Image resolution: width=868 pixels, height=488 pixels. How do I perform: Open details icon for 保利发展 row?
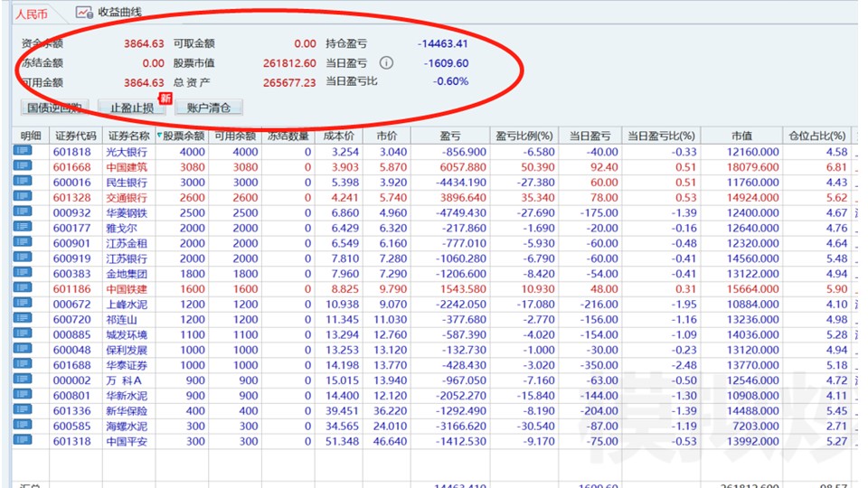point(22,348)
